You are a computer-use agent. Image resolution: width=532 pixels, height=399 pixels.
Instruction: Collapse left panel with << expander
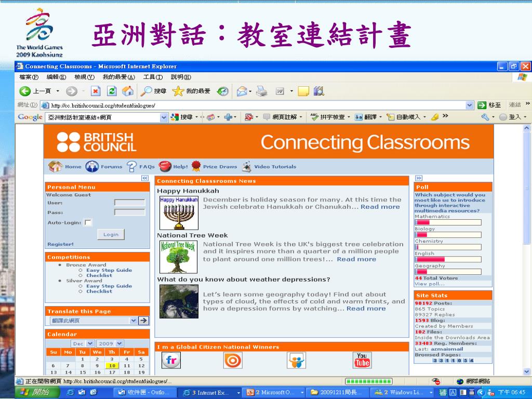[x=145, y=178]
